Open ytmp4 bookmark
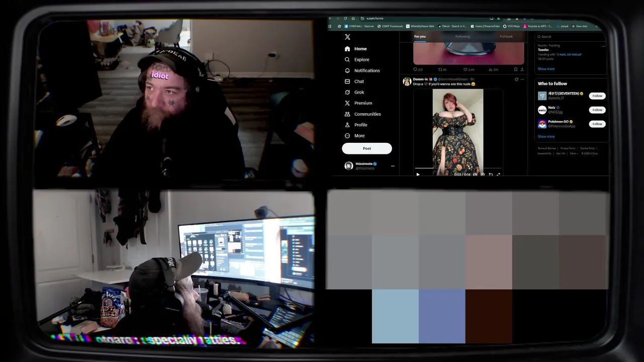 pos(562,26)
